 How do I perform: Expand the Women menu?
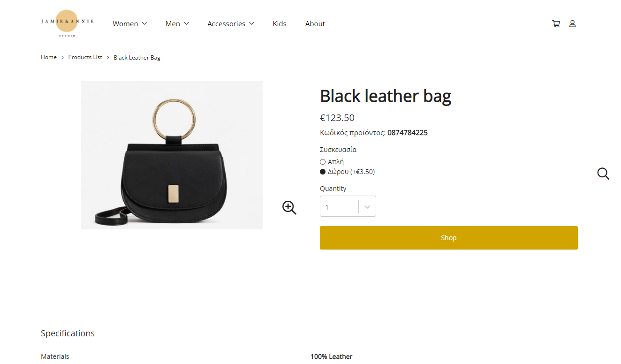click(130, 23)
